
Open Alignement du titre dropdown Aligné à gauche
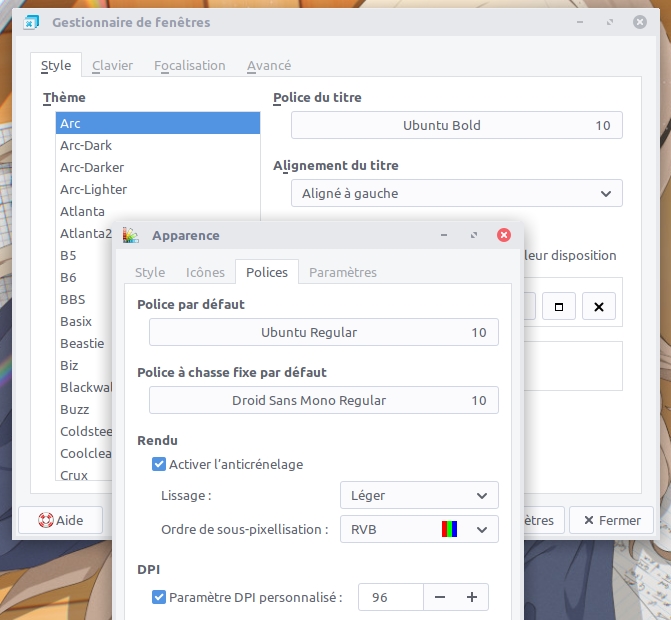[x=457, y=193]
